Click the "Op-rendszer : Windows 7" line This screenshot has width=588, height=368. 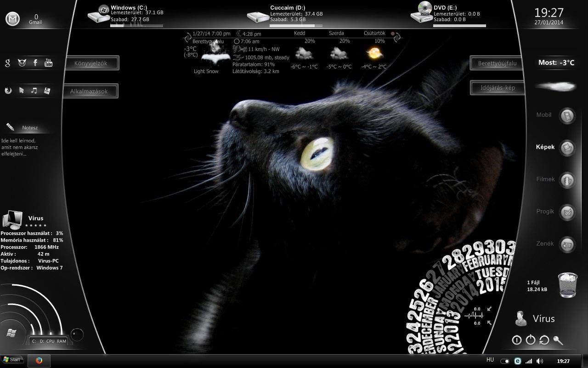[x=32, y=268]
